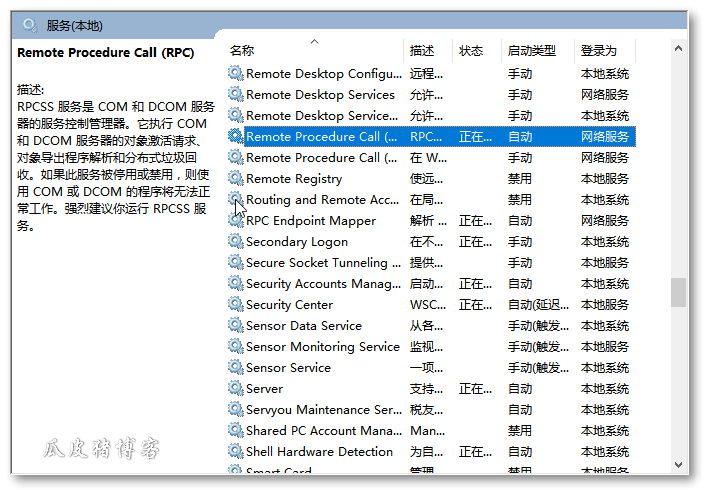
Task: Click gear icon beside Remote Registry
Action: (235, 178)
